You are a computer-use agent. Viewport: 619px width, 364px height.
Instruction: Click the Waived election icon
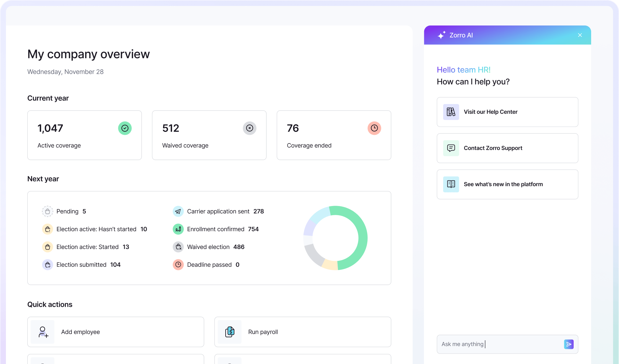(178, 247)
